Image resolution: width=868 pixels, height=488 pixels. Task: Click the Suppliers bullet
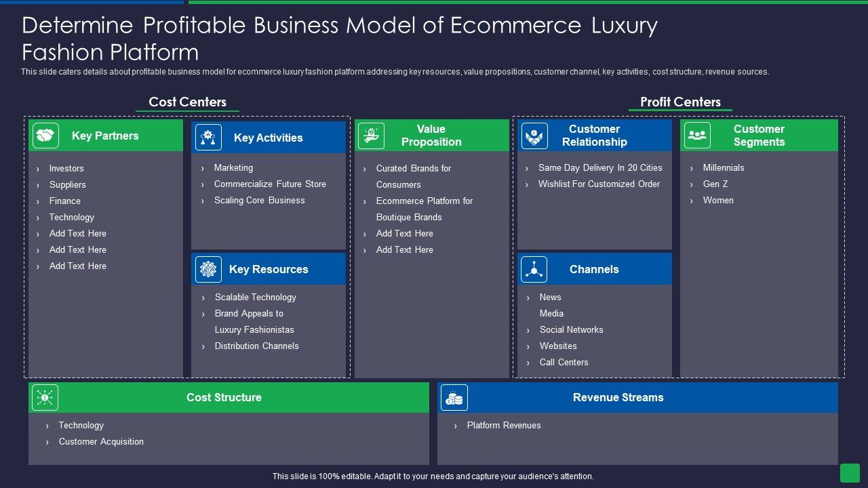click(68, 184)
